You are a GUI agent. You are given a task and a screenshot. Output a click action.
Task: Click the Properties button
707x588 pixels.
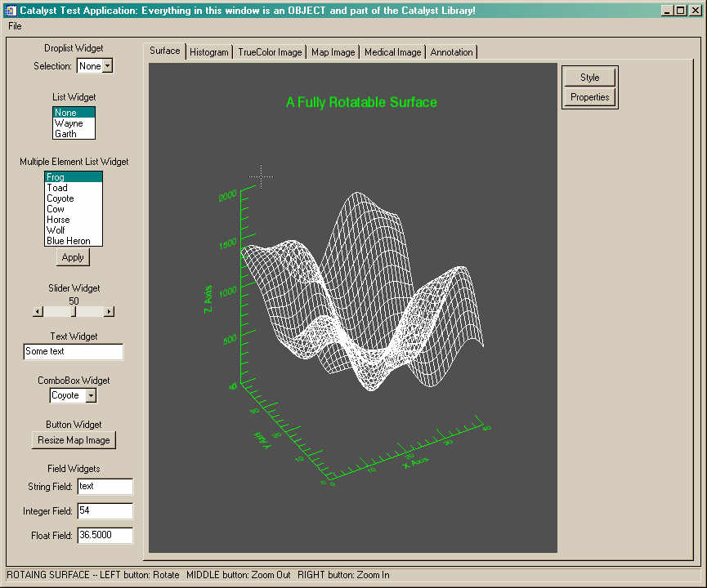coord(589,96)
